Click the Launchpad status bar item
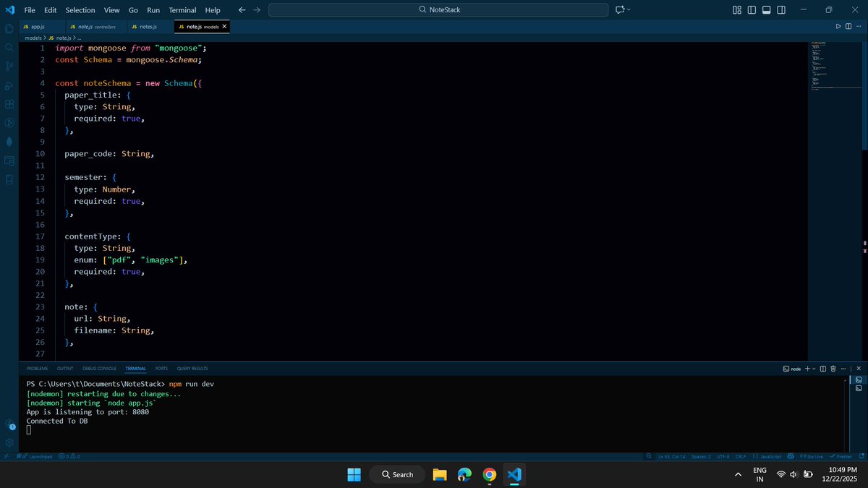The image size is (868, 488). click(35, 456)
